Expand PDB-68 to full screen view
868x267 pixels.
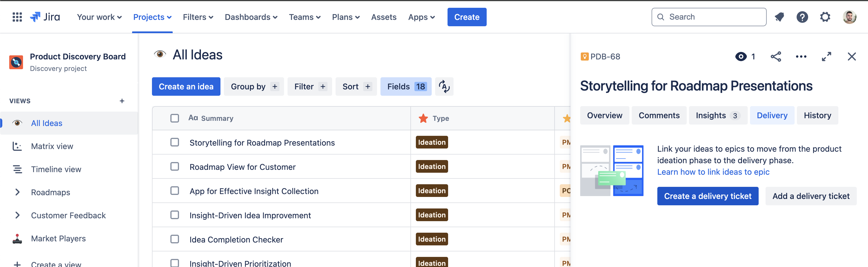click(x=826, y=57)
